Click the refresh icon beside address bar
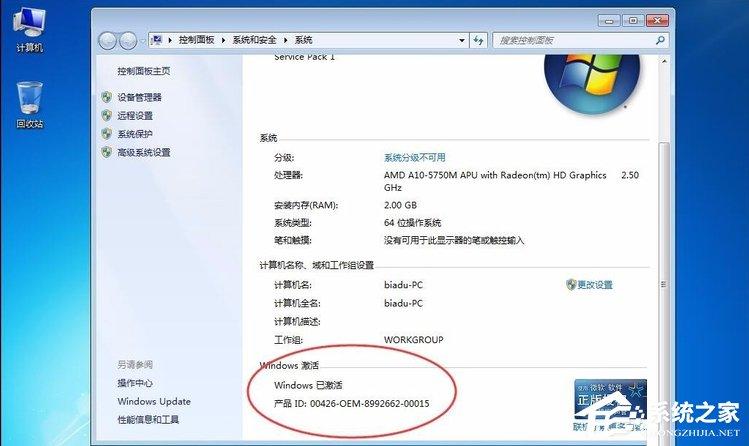Image resolution: width=749 pixels, height=446 pixels. pos(478,40)
